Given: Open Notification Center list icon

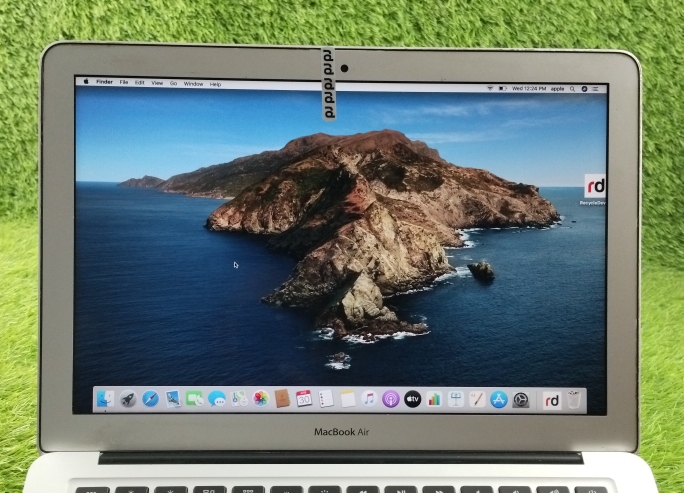Looking at the screenshot, I should tap(595, 89).
